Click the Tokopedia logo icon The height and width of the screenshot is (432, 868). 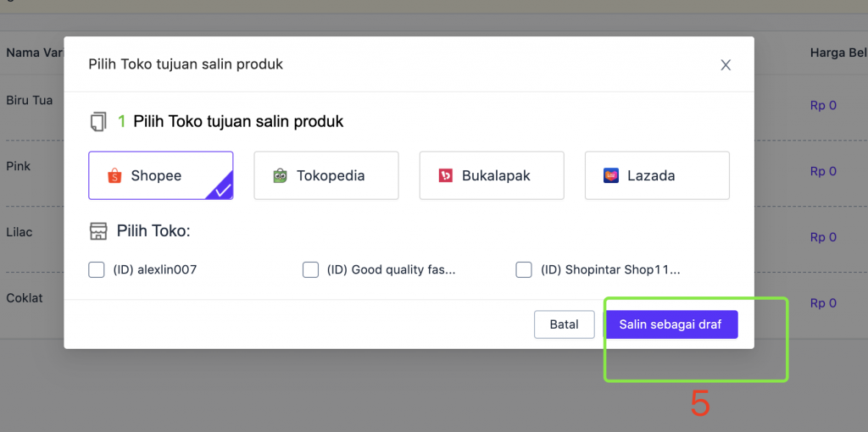click(x=281, y=176)
